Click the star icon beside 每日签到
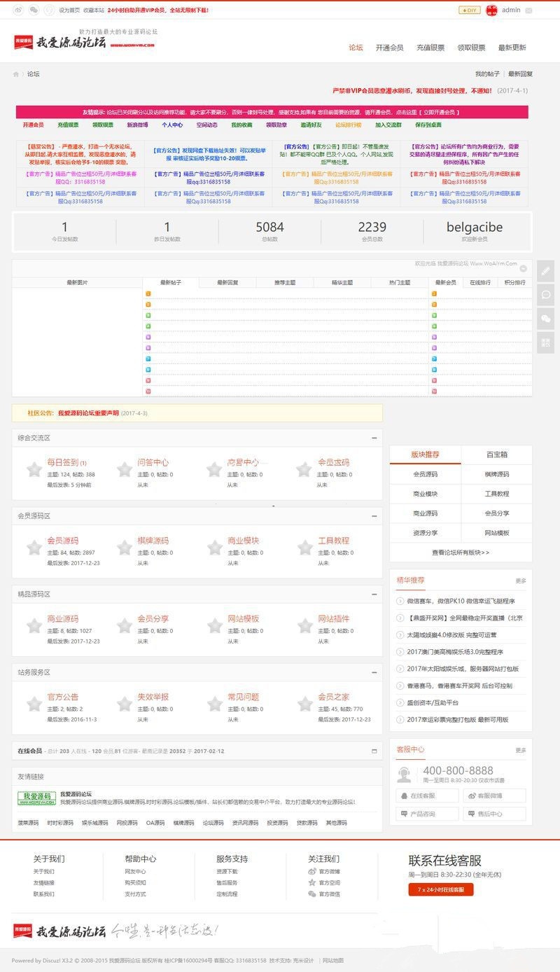Image resolution: width=560 pixels, height=972 pixels. click(34, 469)
